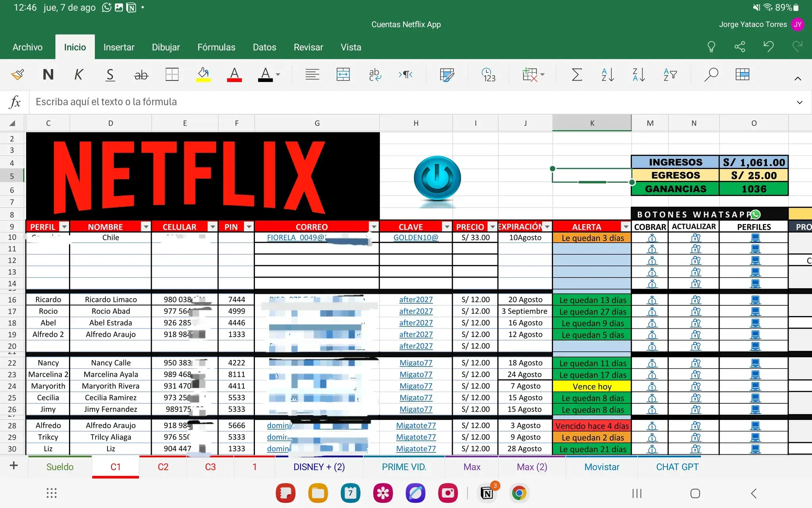Toggle bold with the N icon

click(48, 75)
